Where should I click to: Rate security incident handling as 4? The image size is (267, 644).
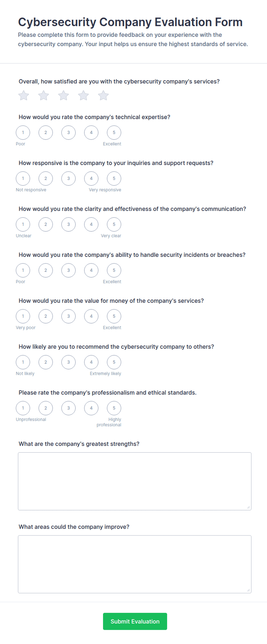pyautogui.click(x=91, y=270)
